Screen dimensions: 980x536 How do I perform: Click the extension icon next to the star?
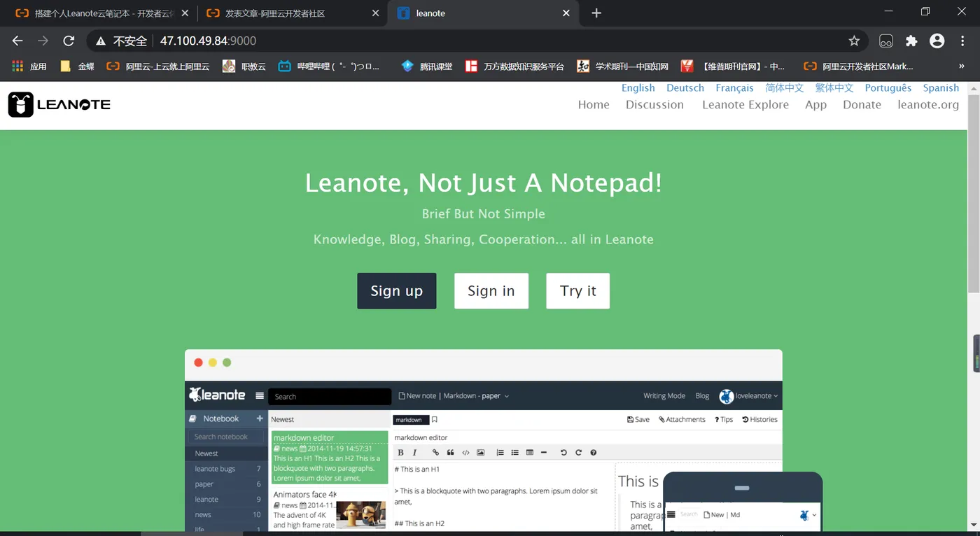pyautogui.click(x=886, y=41)
